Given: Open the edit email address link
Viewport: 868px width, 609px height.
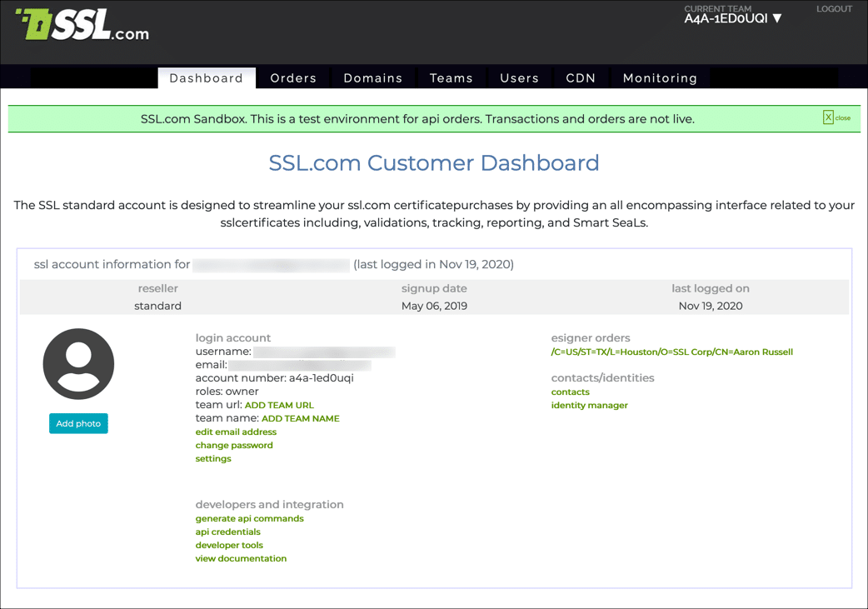Looking at the screenshot, I should pyautogui.click(x=236, y=432).
